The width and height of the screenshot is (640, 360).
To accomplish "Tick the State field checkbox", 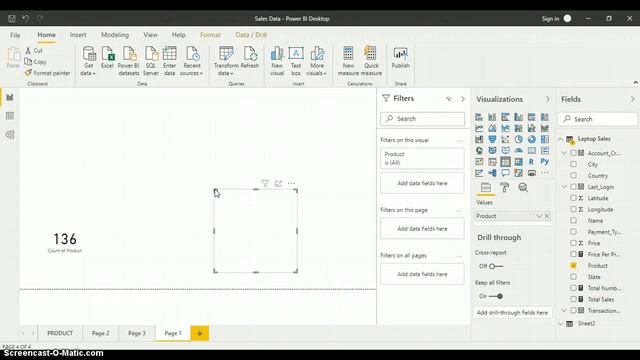I will click(573, 277).
